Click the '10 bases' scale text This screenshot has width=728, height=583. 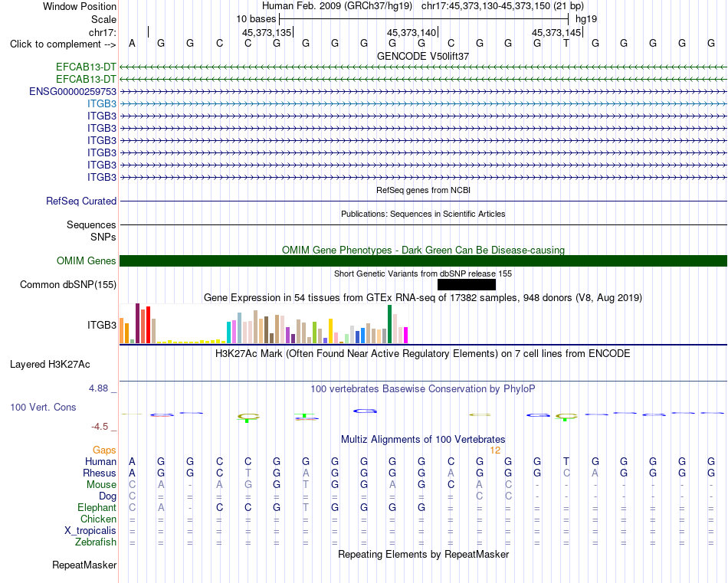(x=256, y=19)
